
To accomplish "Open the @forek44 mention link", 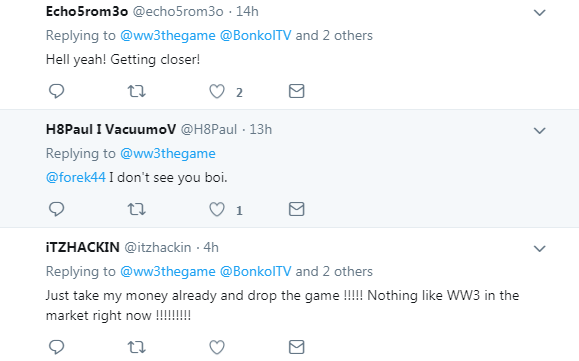I will (76, 178).
